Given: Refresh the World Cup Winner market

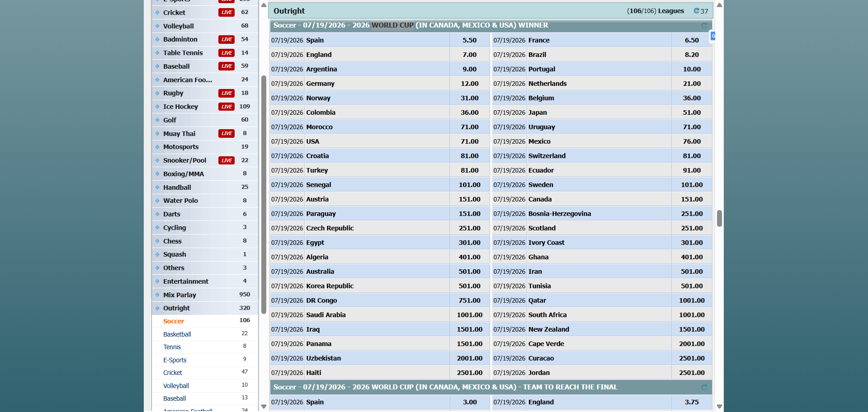Looking at the screenshot, I should [704, 26].
